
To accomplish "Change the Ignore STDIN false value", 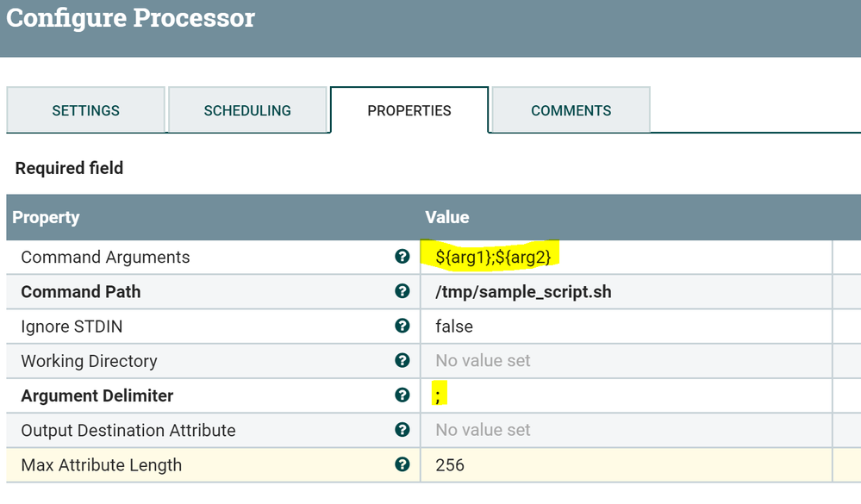I will point(454,327).
